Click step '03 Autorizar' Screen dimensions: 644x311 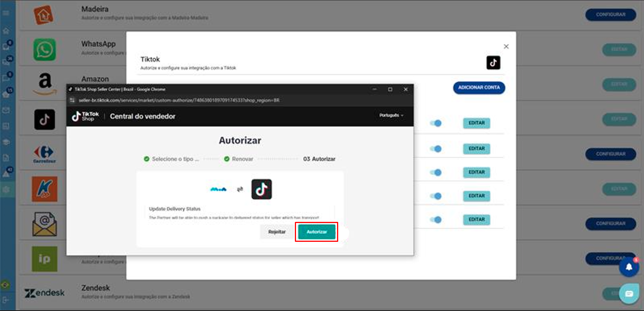(x=319, y=159)
